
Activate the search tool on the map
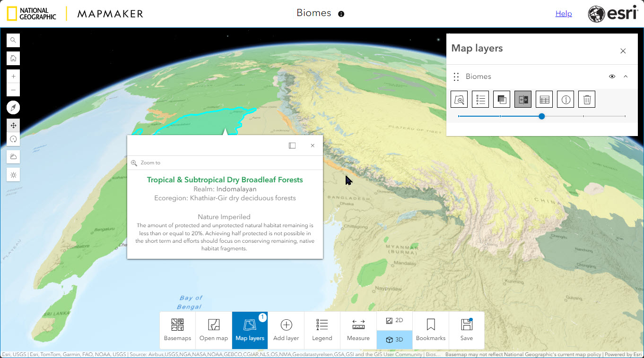tap(13, 40)
